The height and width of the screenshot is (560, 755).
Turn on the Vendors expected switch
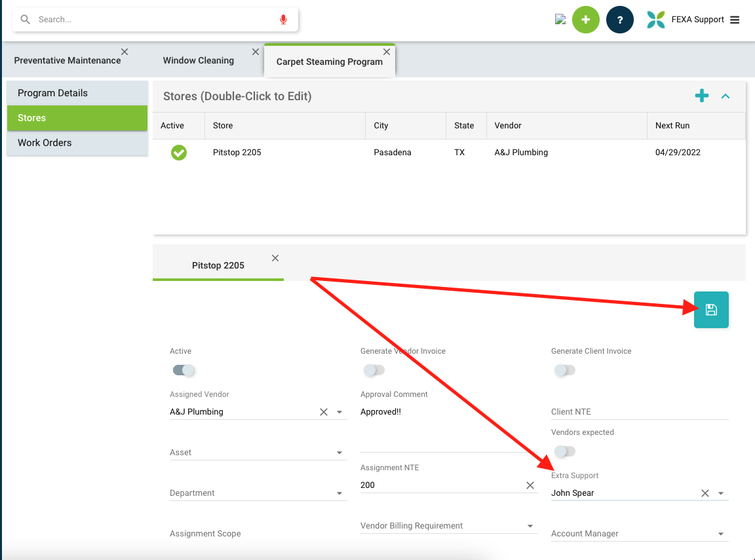coord(564,451)
